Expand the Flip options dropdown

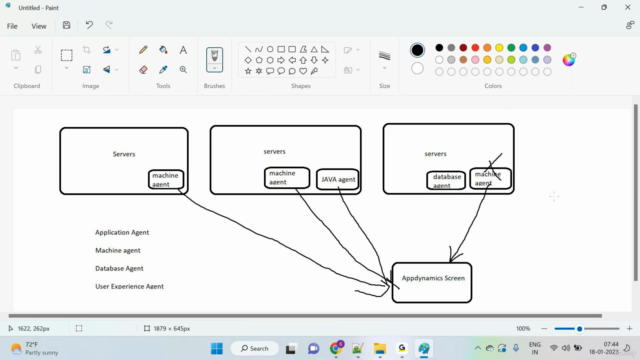[x=117, y=70]
